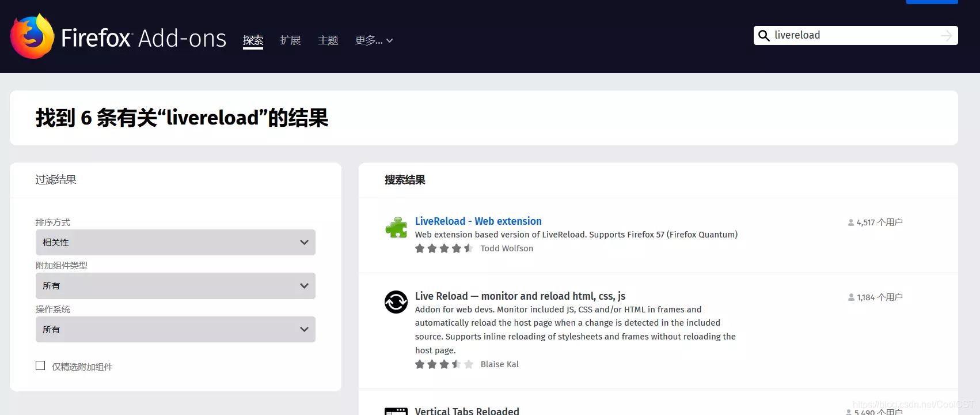The height and width of the screenshot is (415, 980).
Task: Click user icon beside 1,184 个用户
Action: 851,297
